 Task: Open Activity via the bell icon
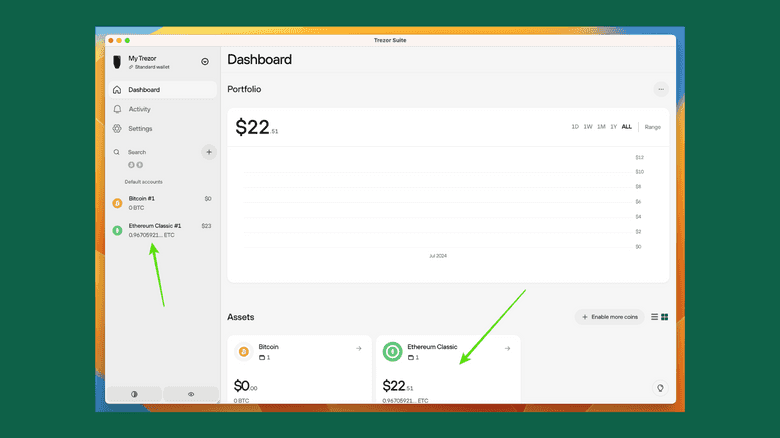(118, 109)
